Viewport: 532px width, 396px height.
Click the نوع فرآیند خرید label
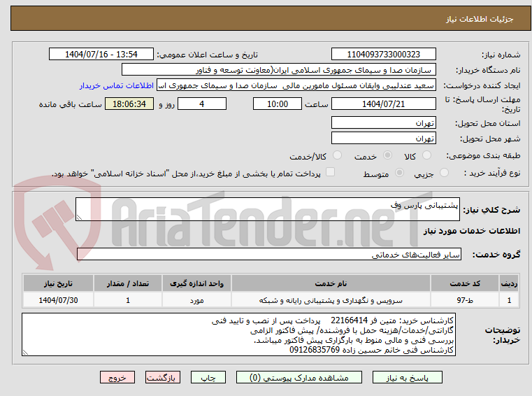click(492, 173)
